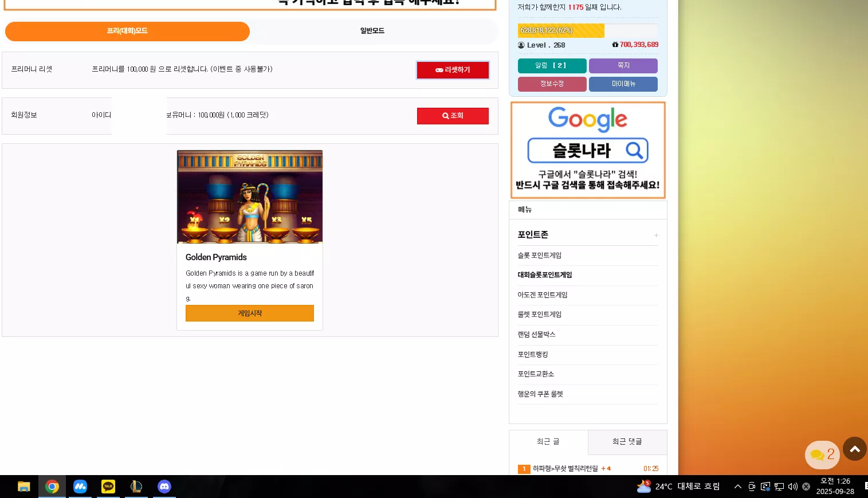Open recent post 하파형>무찻 벌칙리턴밀
868x498 pixels.
tap(565, 469)
